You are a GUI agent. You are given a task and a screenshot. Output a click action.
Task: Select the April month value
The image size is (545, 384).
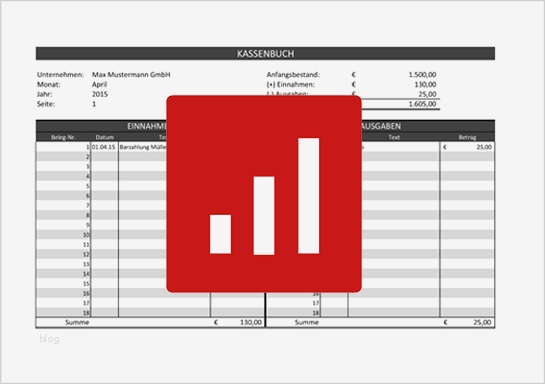pos(99,84)
